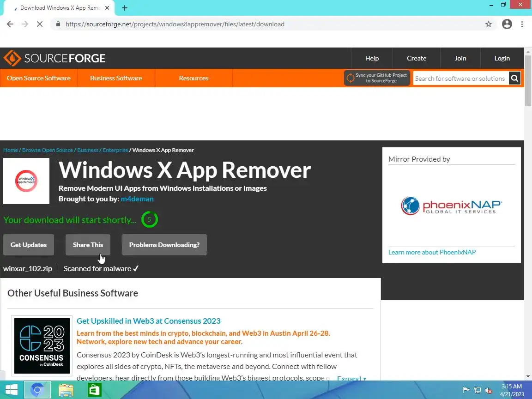Focus the Search for software input field

(461, 79)
